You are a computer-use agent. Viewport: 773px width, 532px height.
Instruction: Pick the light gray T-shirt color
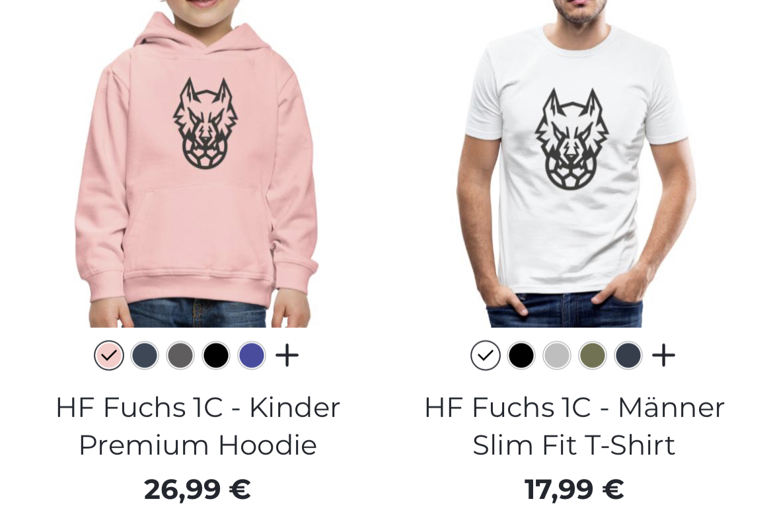point(556,356)
